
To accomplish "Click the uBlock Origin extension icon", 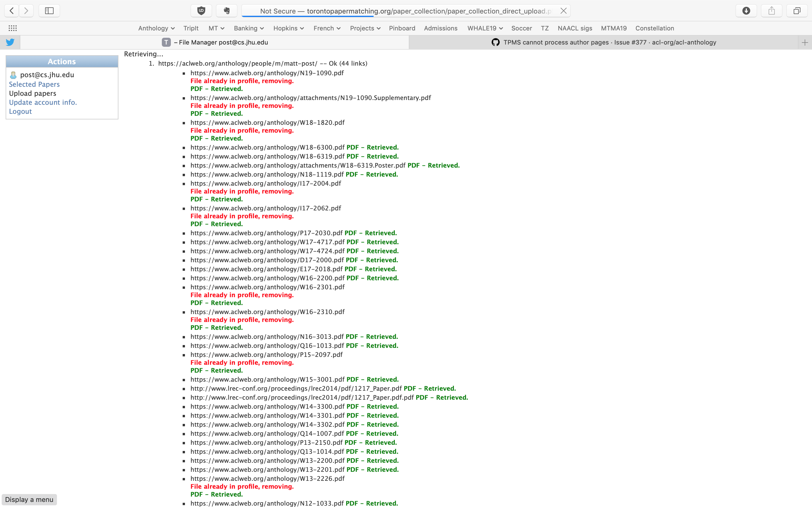I will click(x=201, y=10).
